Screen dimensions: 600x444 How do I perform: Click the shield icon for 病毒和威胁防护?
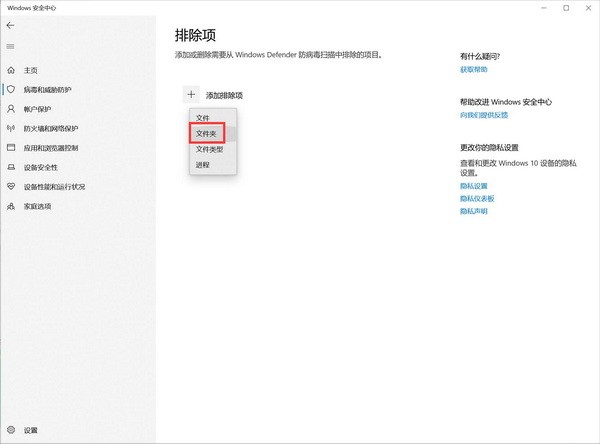11,89
